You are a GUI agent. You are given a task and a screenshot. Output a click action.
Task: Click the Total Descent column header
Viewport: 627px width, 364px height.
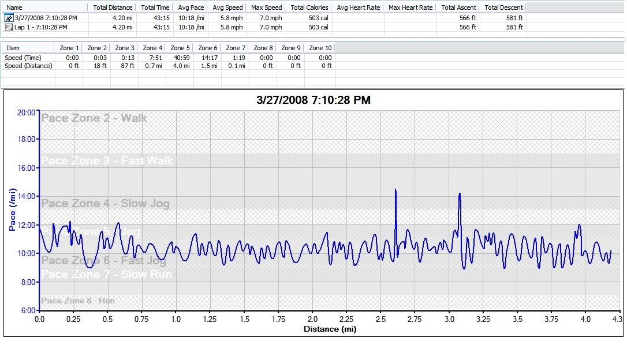point(503,7)
